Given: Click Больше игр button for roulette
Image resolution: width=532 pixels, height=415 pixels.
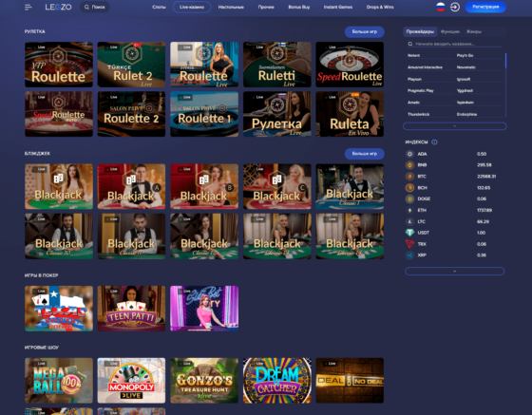Looking at the screenshot, I should 365,31.
